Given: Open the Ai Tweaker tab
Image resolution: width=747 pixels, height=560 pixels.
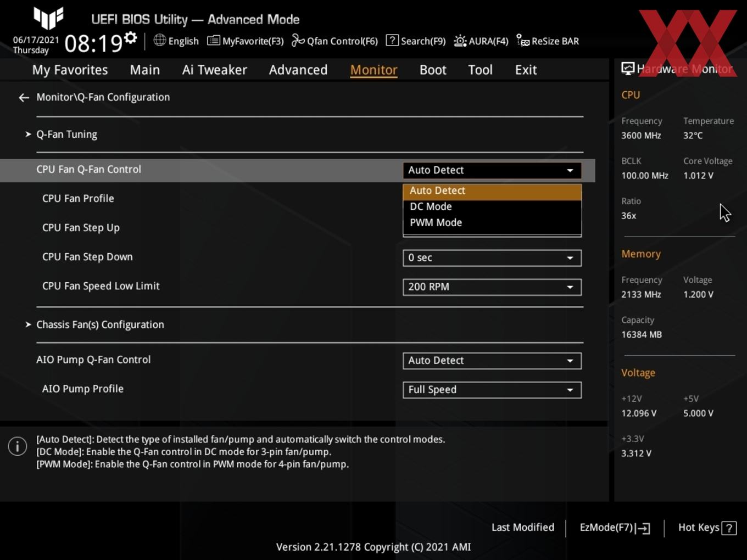Looking at the screenshot, I should pyautogui.click(x=215, y=70).
